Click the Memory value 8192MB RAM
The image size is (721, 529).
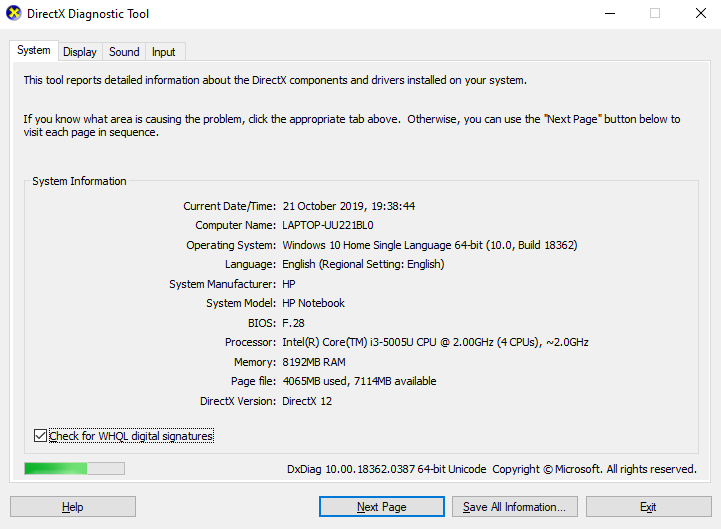[314, 362]
